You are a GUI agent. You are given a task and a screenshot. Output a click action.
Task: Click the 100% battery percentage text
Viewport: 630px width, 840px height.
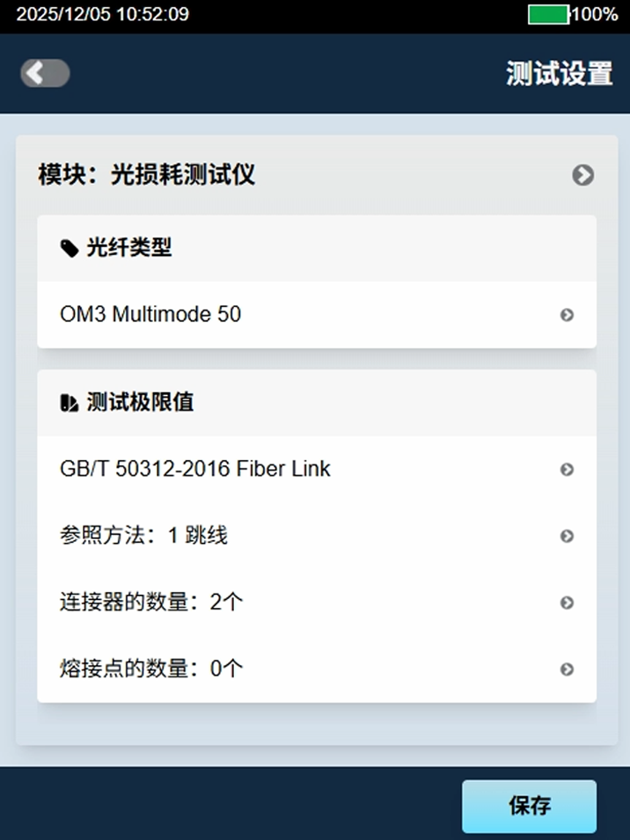(x=595, y=15)
